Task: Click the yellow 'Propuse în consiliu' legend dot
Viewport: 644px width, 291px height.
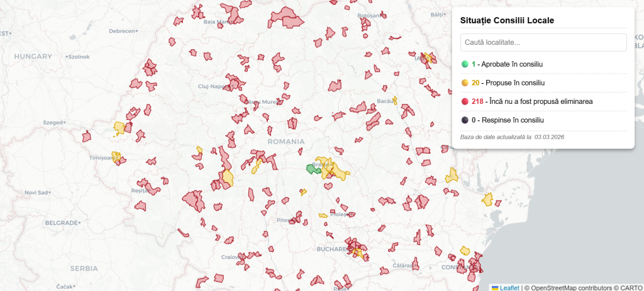Action: tap(465, 83)
